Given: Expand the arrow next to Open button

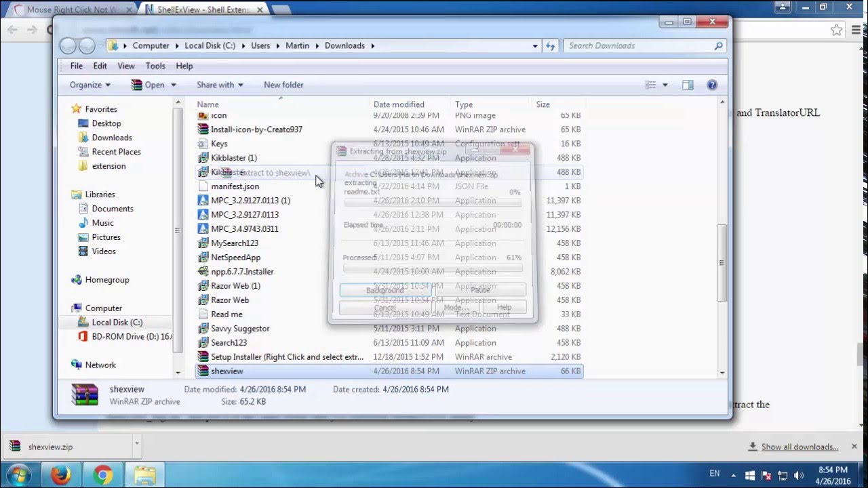Looking at the screenshot, I should [x=173, y=85].
